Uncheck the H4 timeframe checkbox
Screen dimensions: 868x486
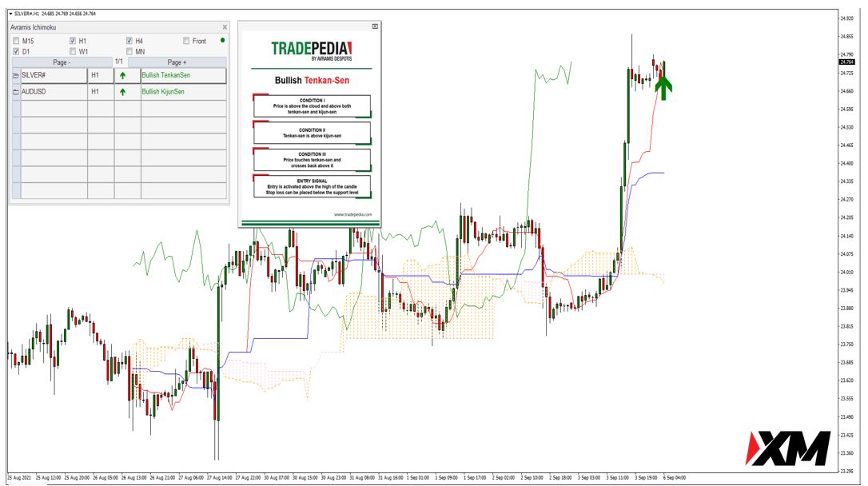(x=129, y=41)
